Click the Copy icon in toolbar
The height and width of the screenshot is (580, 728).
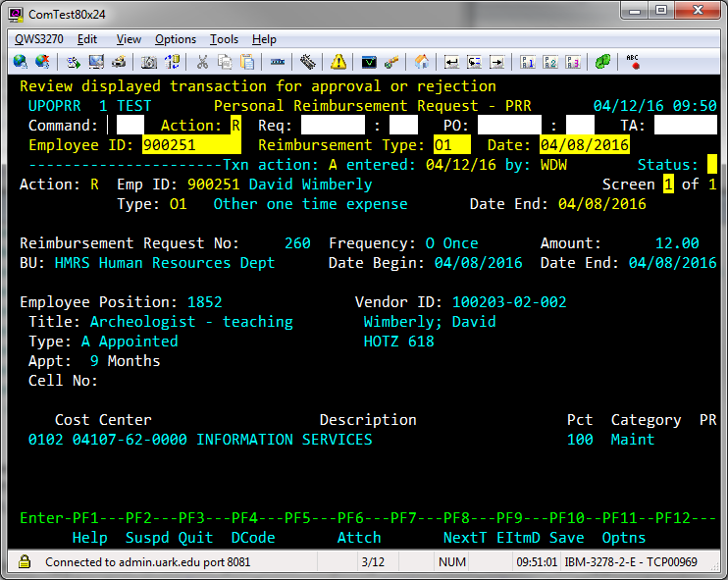[225, 62]
